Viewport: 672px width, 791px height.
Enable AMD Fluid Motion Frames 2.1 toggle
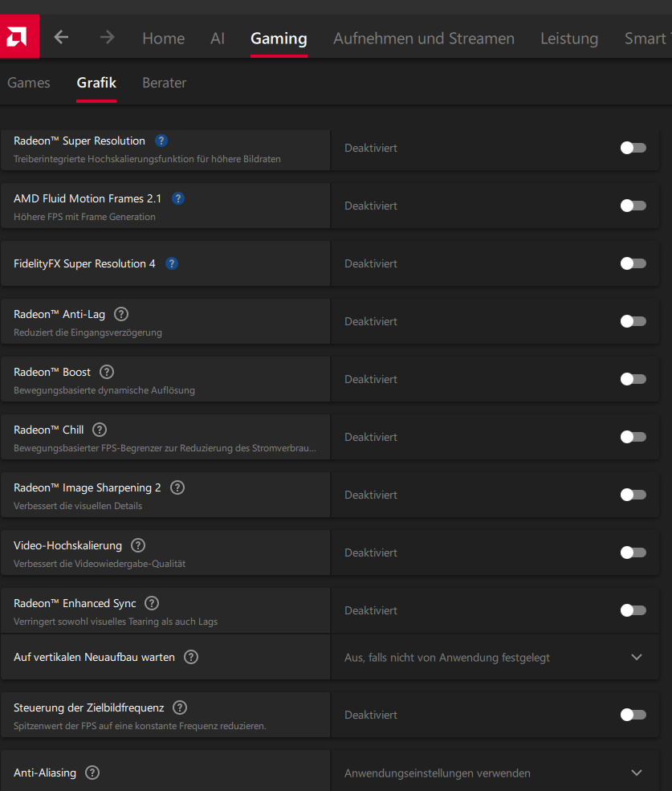(633, 206)
